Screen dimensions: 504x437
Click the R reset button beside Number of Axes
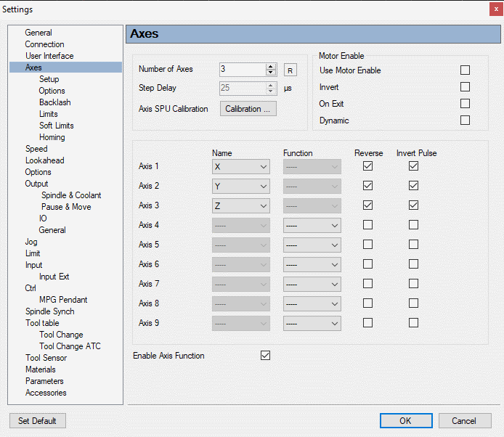click(x=290, y=70)
